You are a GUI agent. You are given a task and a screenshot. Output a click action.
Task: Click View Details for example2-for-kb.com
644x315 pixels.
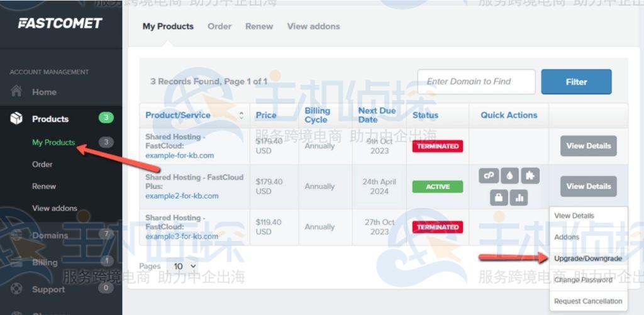point(588,186)
